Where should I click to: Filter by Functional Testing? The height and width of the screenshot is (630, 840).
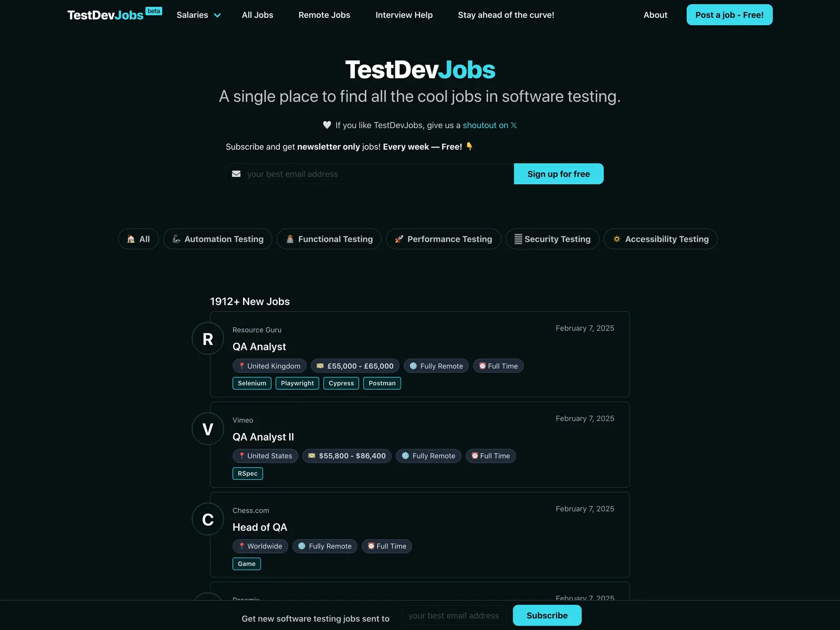(329, 239)
